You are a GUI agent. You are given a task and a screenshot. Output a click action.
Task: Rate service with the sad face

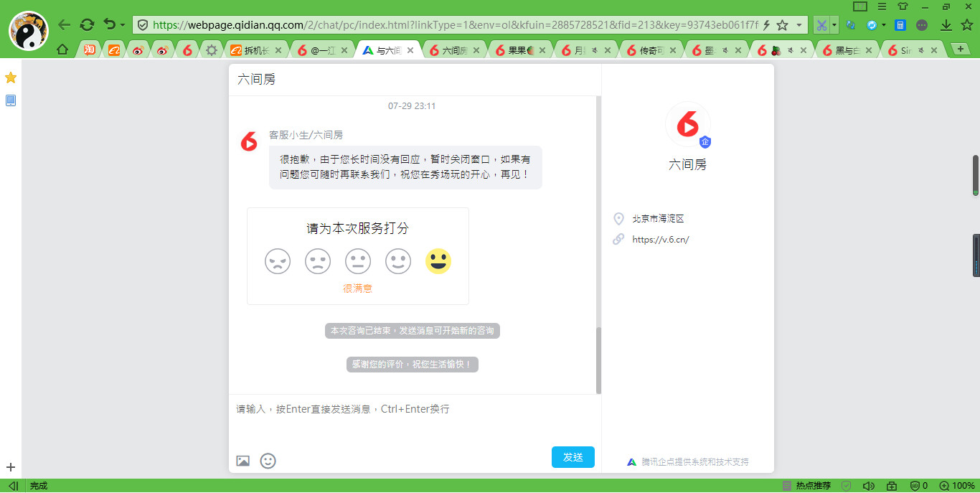pos(318,261)
